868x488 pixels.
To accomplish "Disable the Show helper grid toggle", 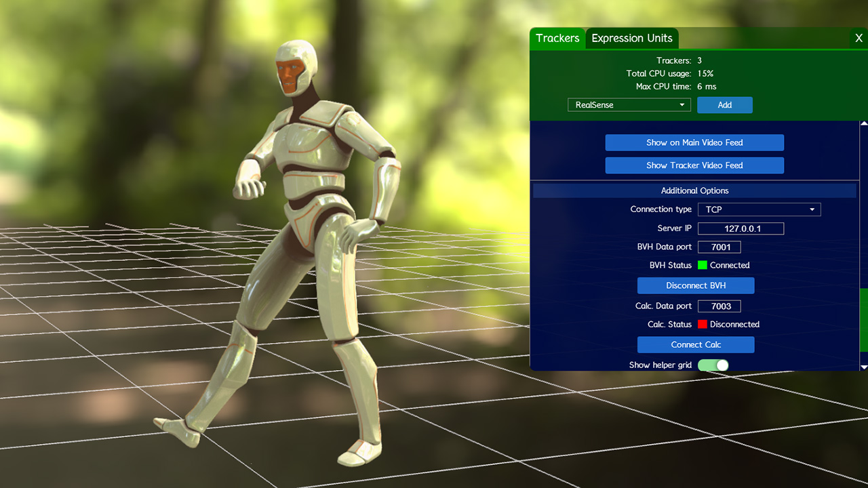I will pos(713,365).
